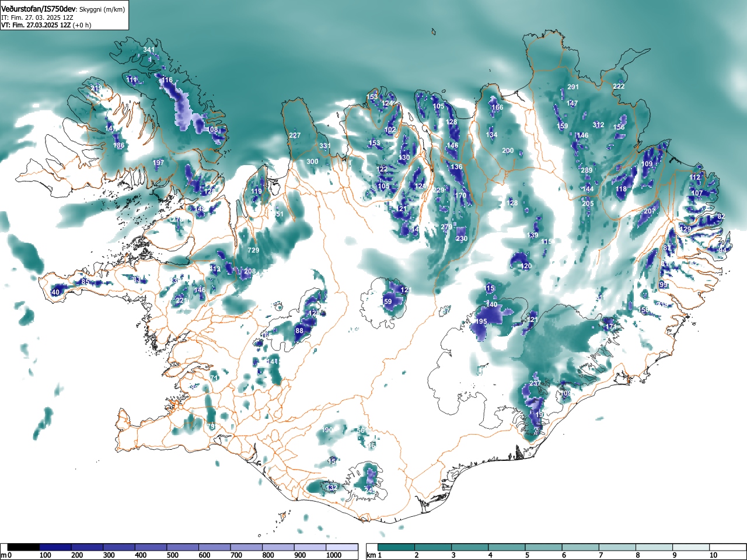Viewport: 747px width, 560px height.
Task: Select the 197 value in Westfjords
Action: [158, 163]
